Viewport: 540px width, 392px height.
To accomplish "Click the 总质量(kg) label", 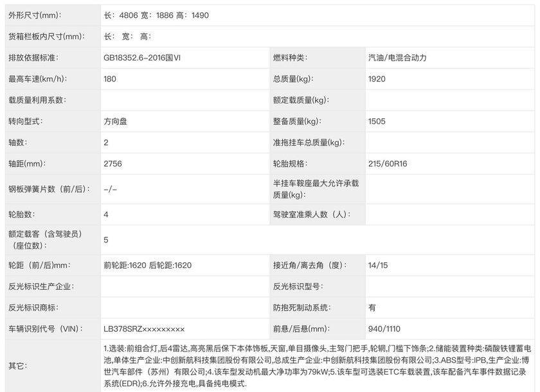I will point(293,79).
